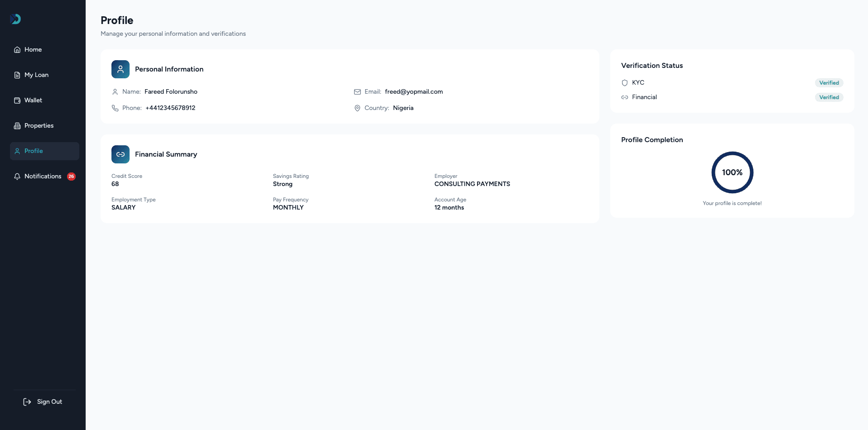Click the KYC label
This screenshot has height=430, width=868.
coord(638,83)
